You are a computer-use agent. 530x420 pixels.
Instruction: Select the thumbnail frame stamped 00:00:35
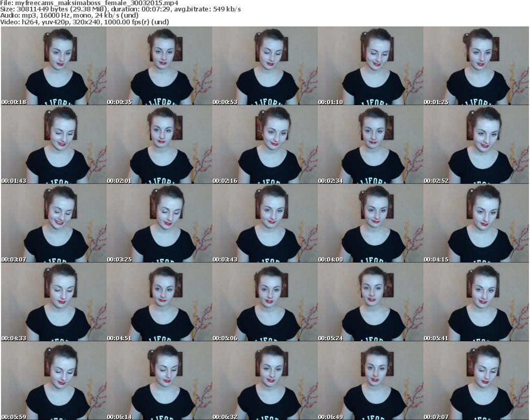click(159, 66)
